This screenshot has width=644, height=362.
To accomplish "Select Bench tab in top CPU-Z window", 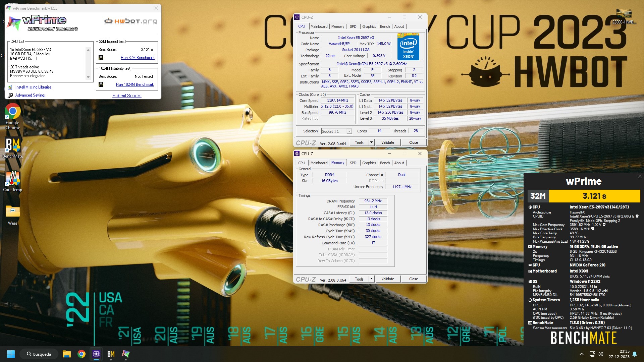I will point(385,26).
